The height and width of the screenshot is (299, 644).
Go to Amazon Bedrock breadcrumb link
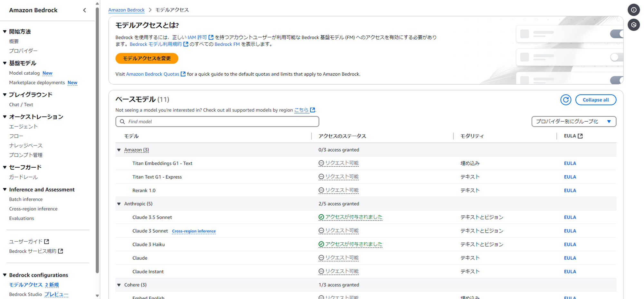pyautogui.click(x=126, y=10)
